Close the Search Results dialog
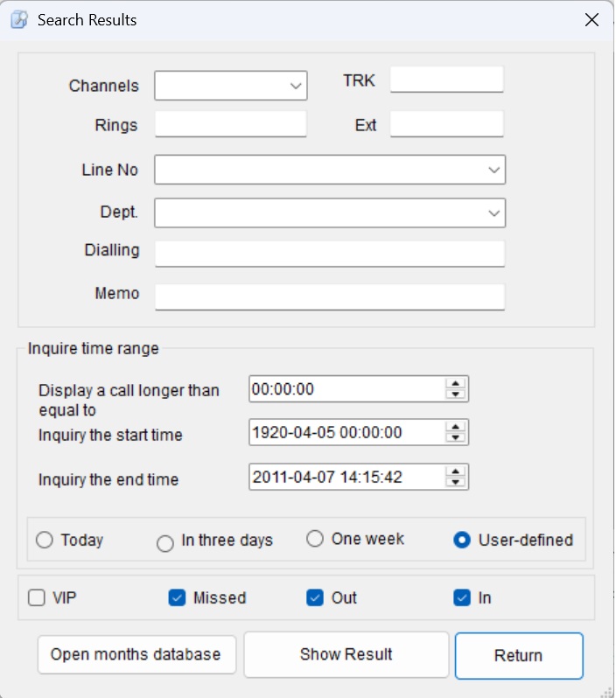Screen dimensions: 616x698 pos(592,19)
